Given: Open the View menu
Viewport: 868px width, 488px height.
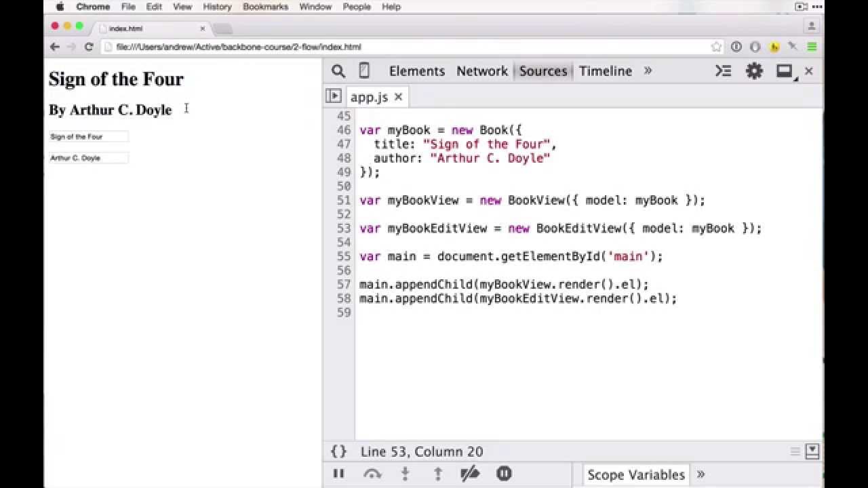Looking at the screenshot, I should tap(182, 7).
